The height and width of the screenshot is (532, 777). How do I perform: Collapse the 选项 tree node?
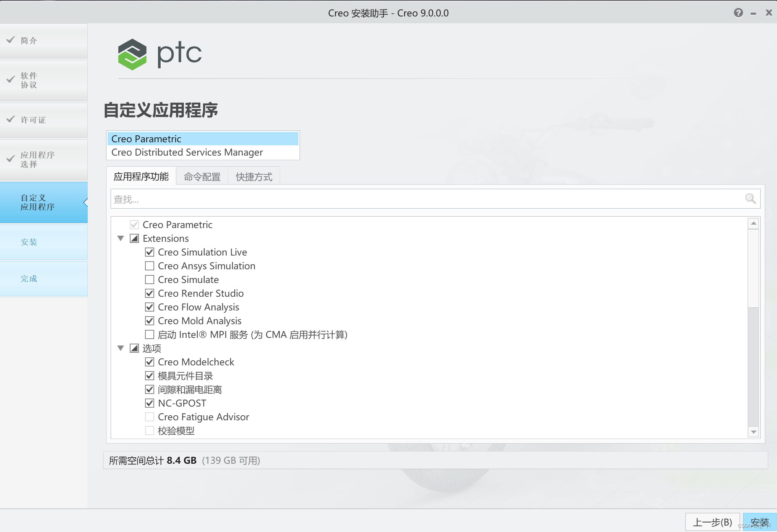(x=121, y=348)
